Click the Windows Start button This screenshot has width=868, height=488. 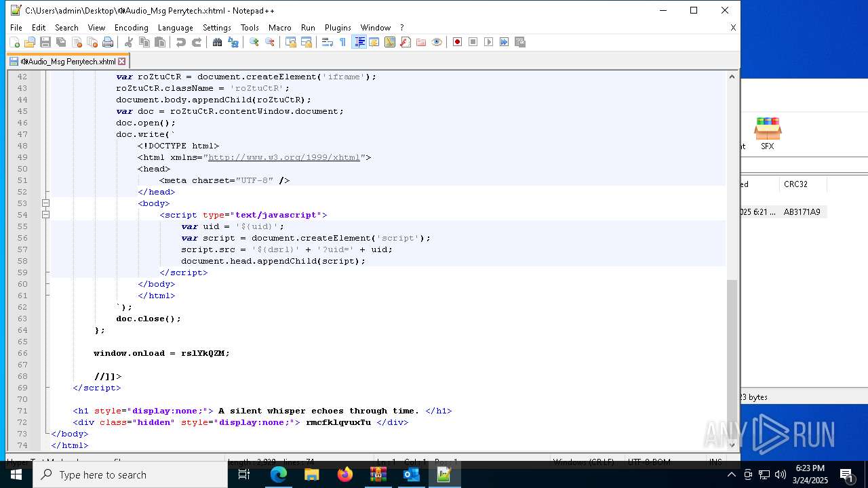pyautogui.click(x=16, y=475)
